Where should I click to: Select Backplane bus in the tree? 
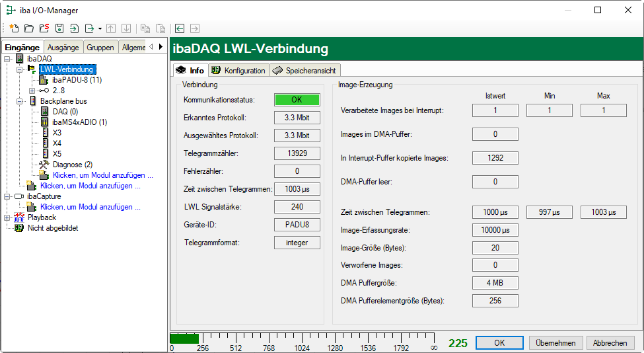[x=63, y=101]
